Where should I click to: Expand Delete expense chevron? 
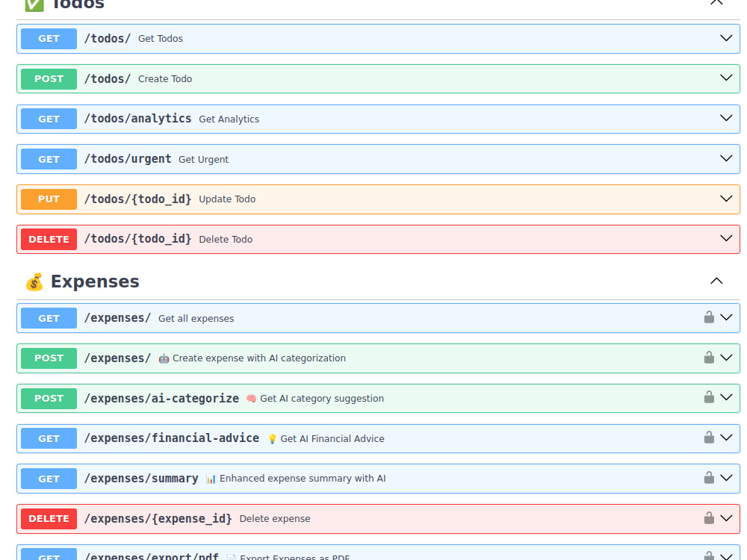pos(726,517)
